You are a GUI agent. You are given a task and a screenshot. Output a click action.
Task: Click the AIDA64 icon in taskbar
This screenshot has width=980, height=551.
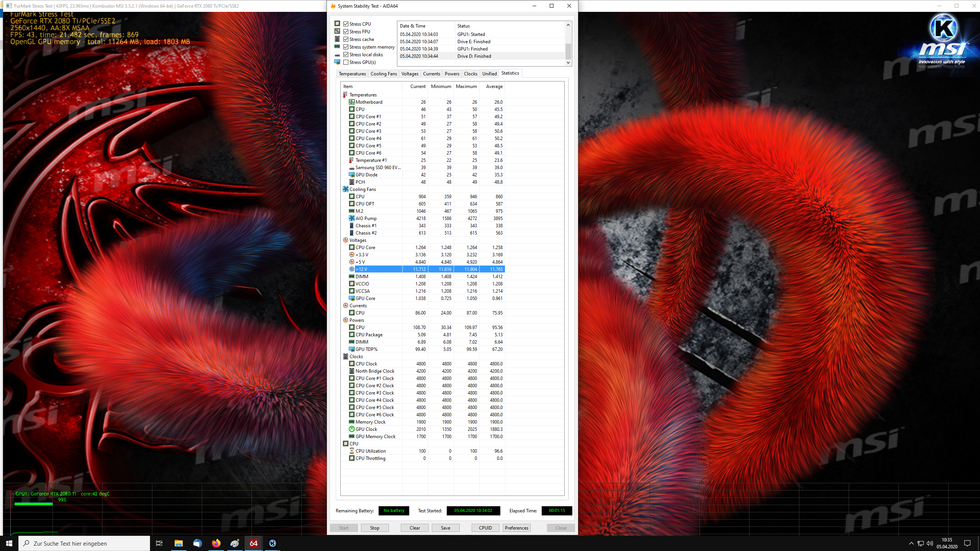click(253, 543)
